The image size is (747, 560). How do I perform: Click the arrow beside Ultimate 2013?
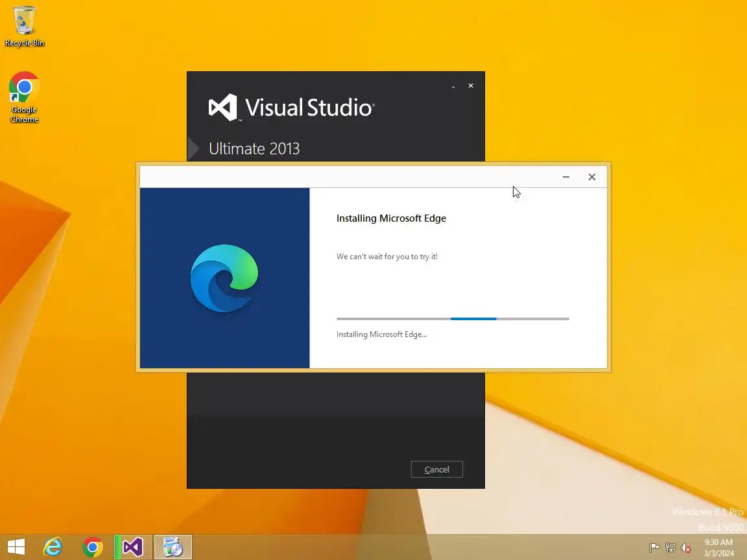193,148
